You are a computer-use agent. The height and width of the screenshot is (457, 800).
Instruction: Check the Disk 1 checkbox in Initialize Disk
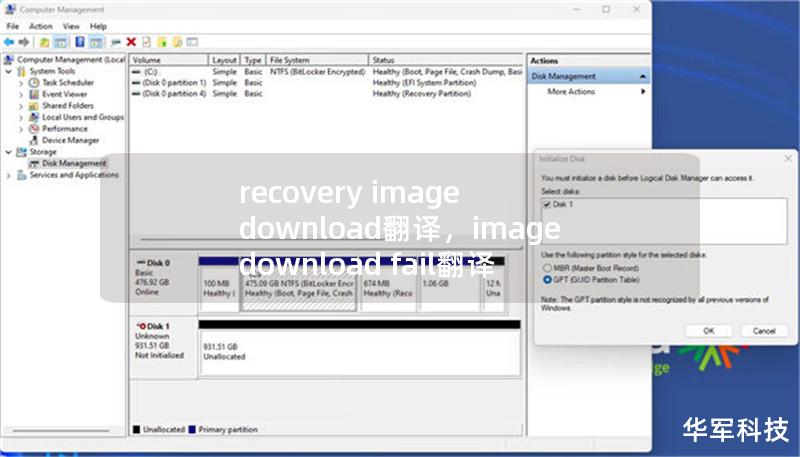(547, 204)
